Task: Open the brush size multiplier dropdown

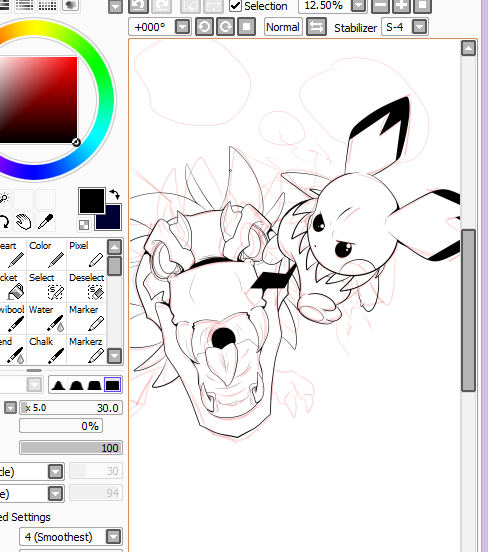Action: click(10, 408)
